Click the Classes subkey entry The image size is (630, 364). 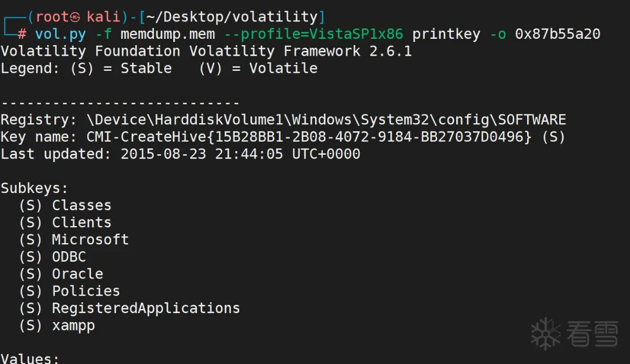point(81,205)
